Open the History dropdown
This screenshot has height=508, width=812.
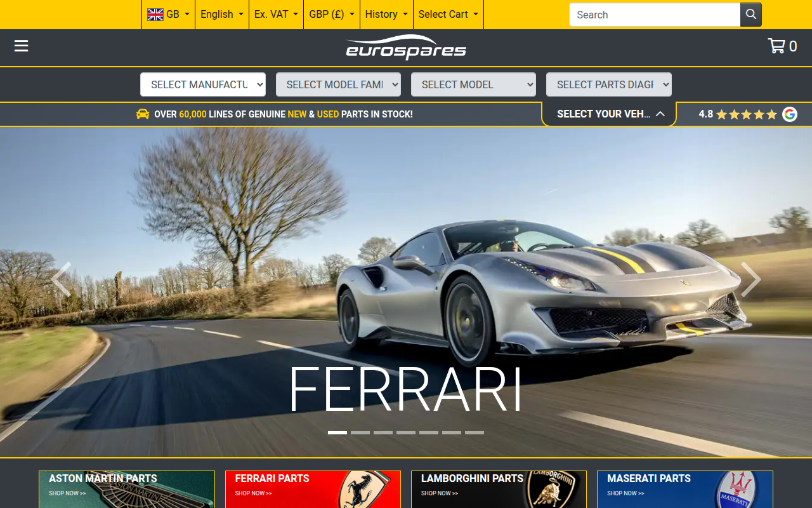point(386,15)
